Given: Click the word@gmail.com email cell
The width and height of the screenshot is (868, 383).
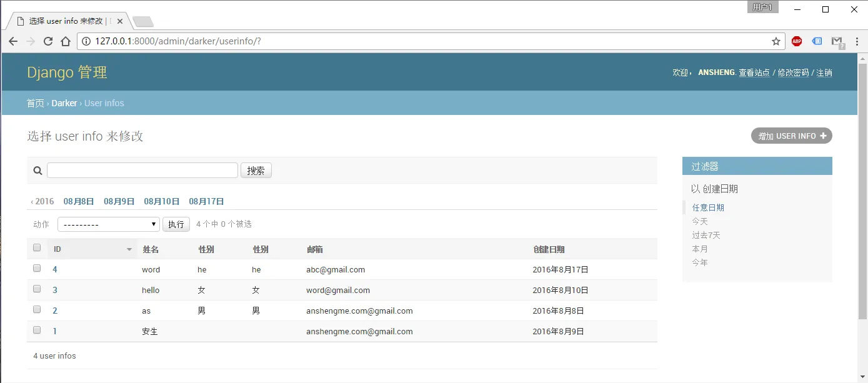Looking at the screenshot, I should click(338, 290).
